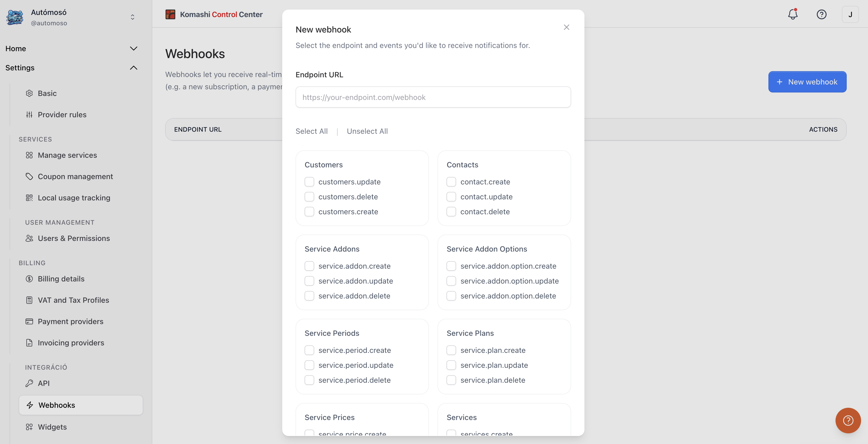The width and height of the screenshot is (868, 444).
Task: Select service.addon.option.delete checkbox
Action: pyautogui.click(x=451, y=296)
